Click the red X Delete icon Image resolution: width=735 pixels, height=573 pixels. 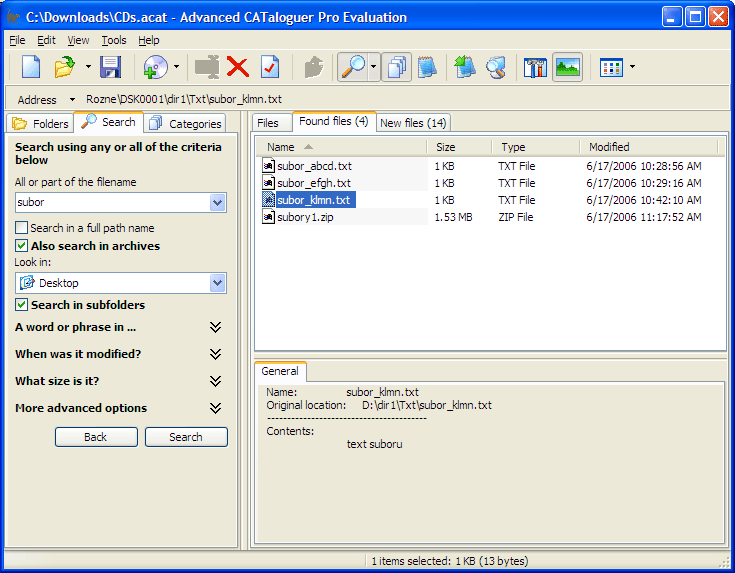point(238,67)
